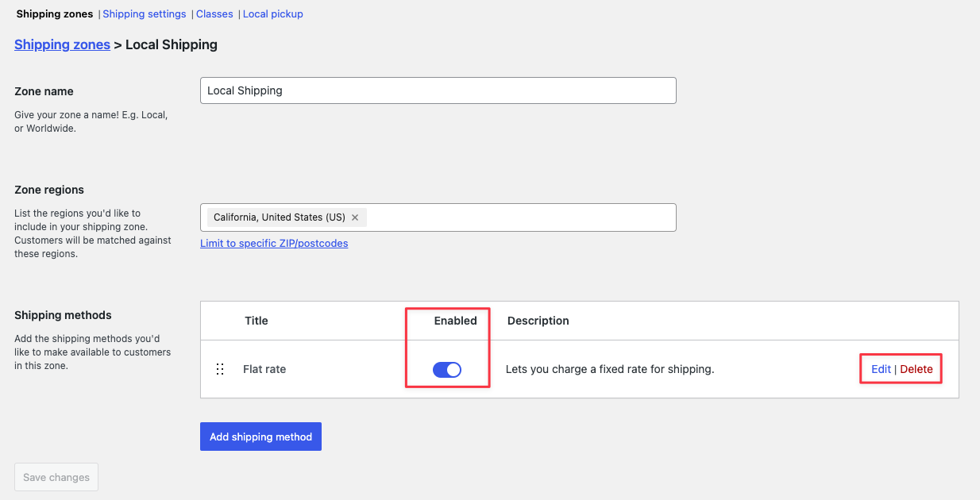Open the Shipping zones breadcrumb link
Image resolution: width=980 pixels, height=500 pixels.
pos(62,44)
